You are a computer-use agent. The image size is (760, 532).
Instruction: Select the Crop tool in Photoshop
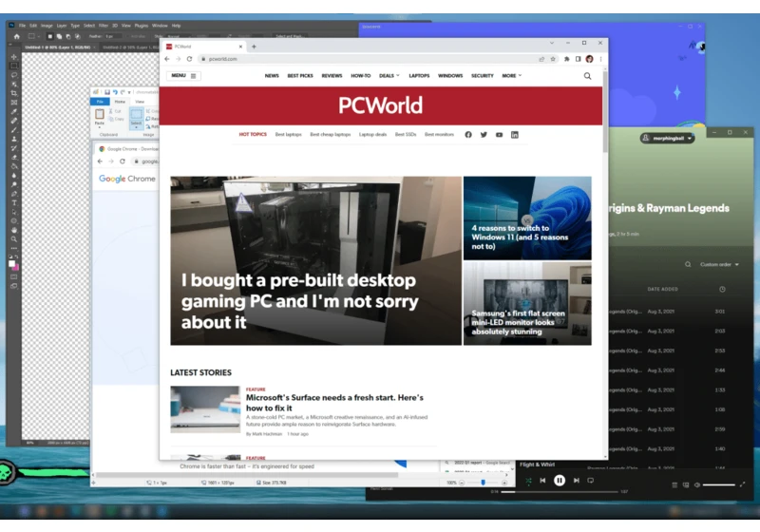pyautogui.click(x=14, y=93)
